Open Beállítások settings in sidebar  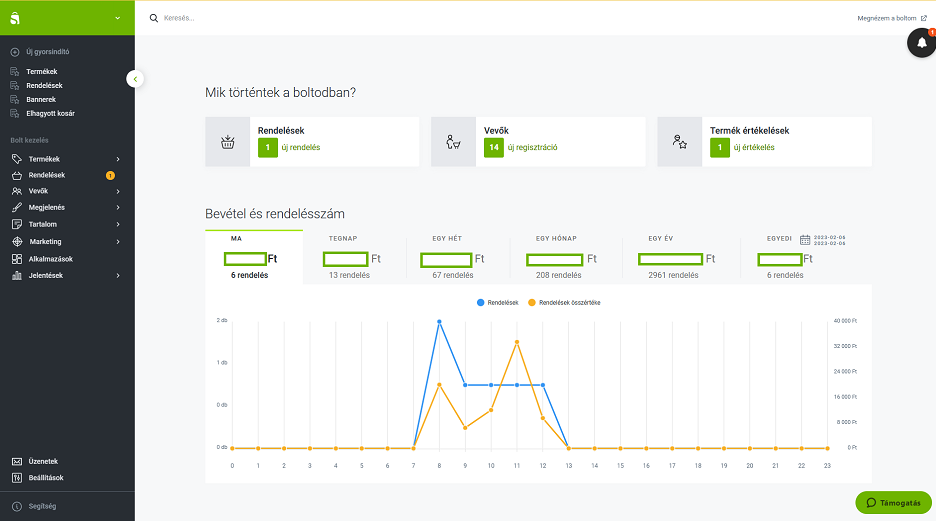17,477
